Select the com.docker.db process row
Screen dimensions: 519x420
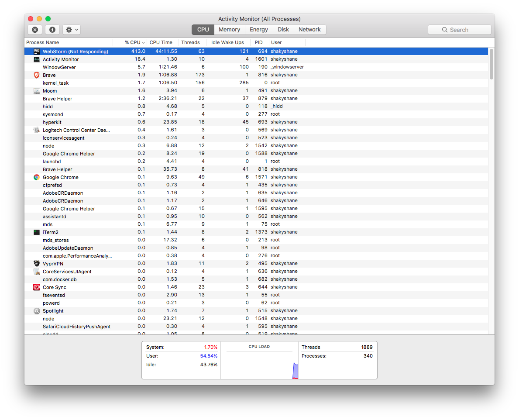pyautogui.click(x=256, y=279)
